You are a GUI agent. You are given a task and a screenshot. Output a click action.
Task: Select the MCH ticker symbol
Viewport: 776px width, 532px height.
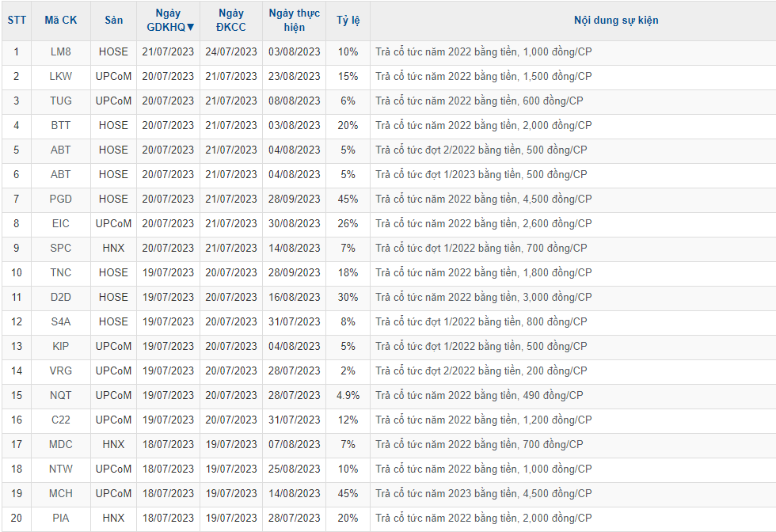[x=60, y=493]
